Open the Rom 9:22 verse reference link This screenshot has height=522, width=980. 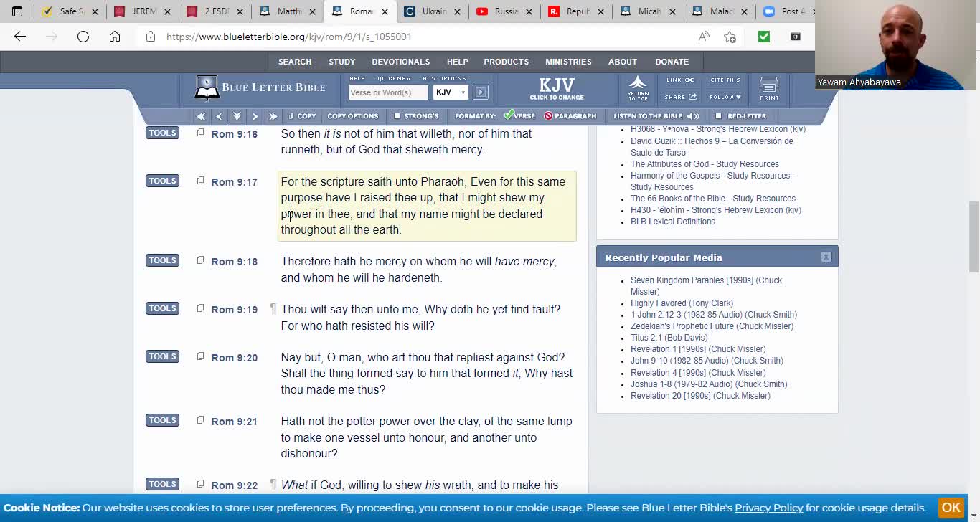pos(234,485)
